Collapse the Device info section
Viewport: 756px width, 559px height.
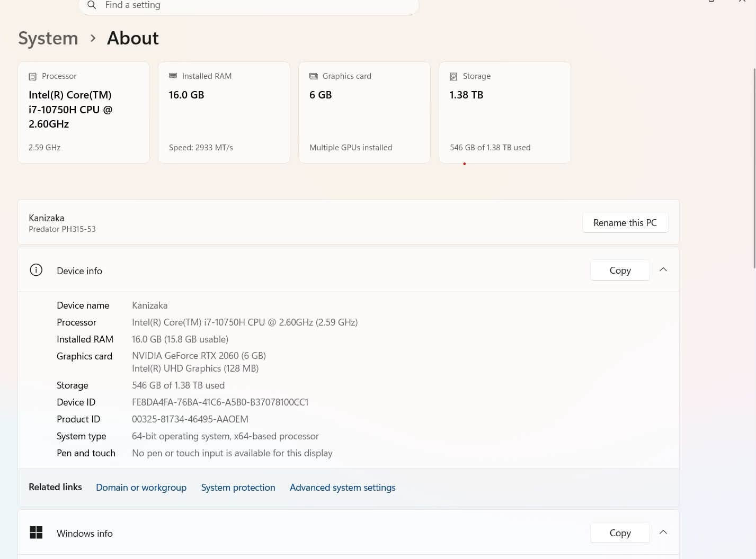[x=663, y=270]
